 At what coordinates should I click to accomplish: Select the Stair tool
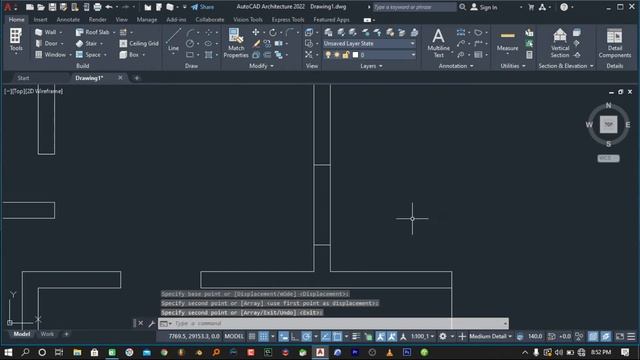87,43
